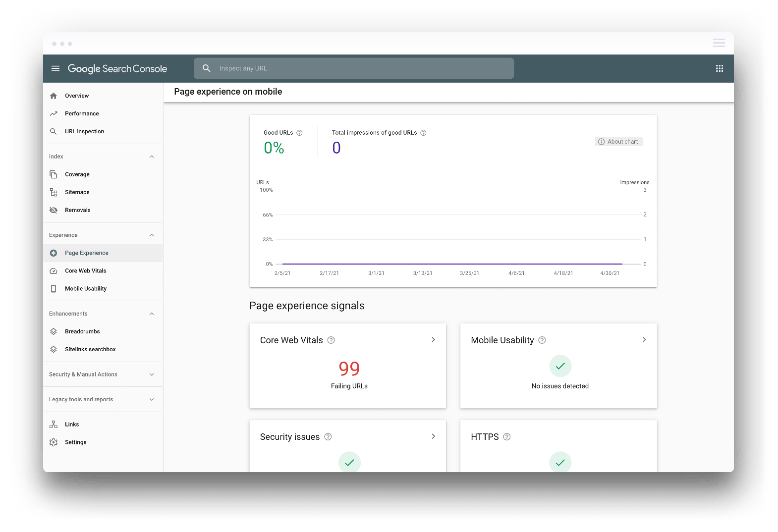Click the Mobile Usability green checkmark
This screenshot has height=532, width=778.
point(560,366)
